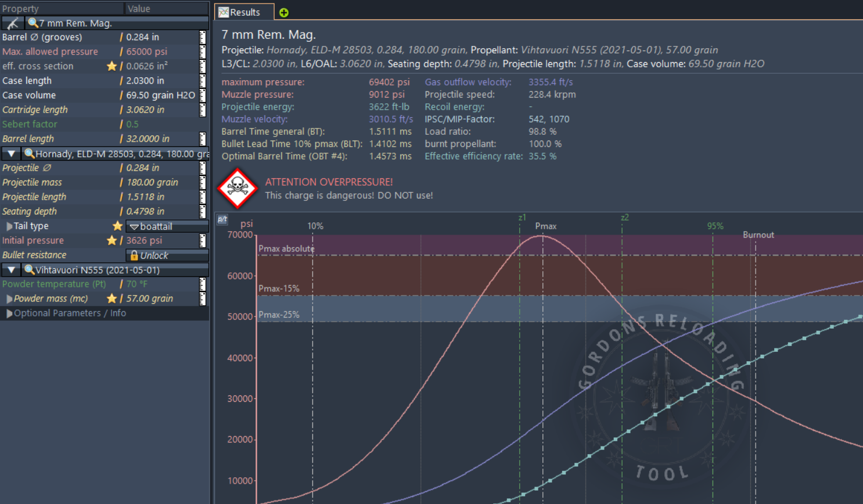Edit Powder mass value 57.00 grain
Viewport: 863px width, 504px height.
click(150, 298)
